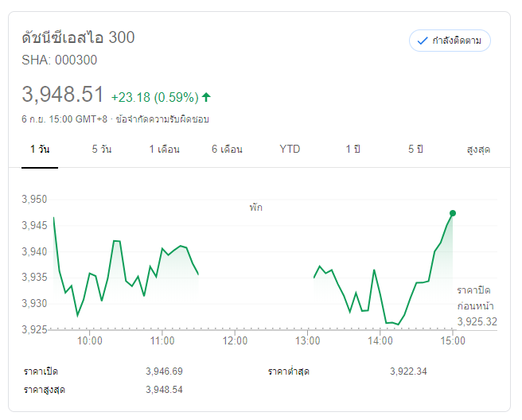Toggle the following (กำลังติดตาม) button

click(450, 41)
